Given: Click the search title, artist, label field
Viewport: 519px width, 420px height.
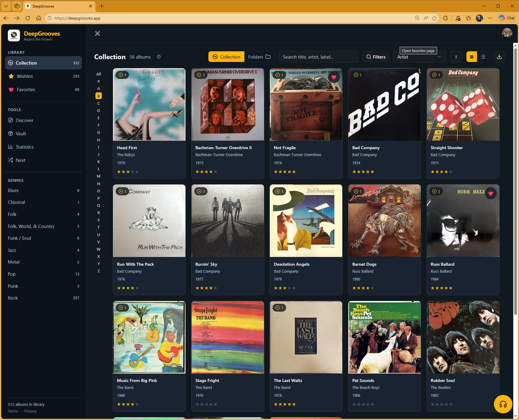Looking at the screenshot, I should [318, 57].
